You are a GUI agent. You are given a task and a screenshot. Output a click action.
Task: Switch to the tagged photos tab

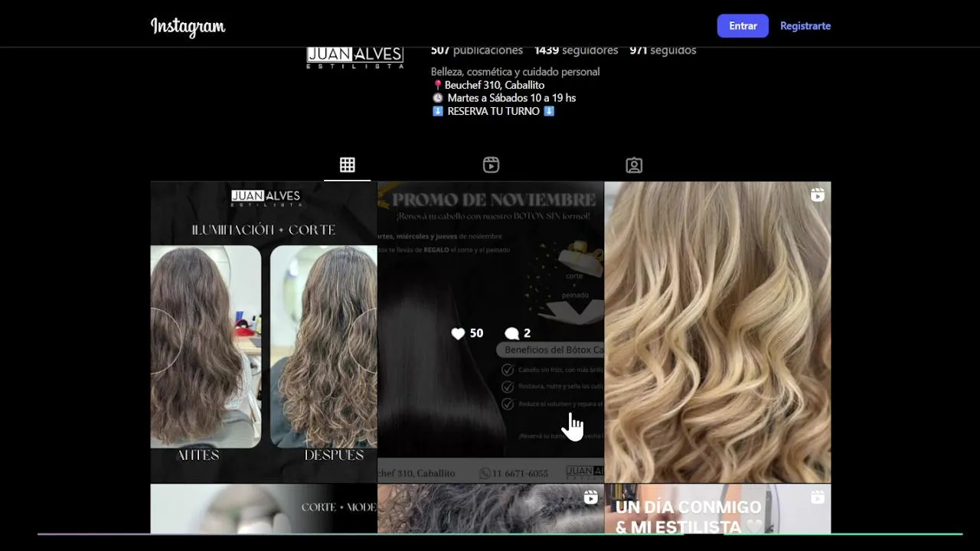click(634, 165)
